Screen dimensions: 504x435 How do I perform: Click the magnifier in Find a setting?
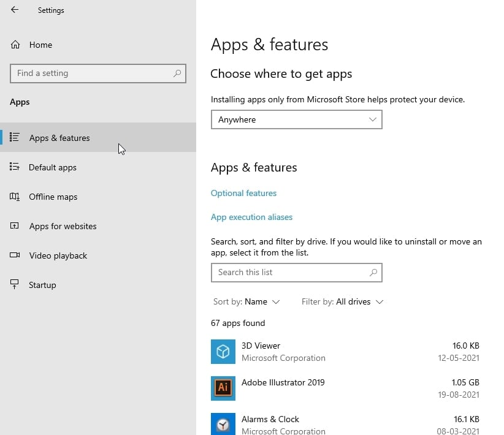click(x=177, y=74)
